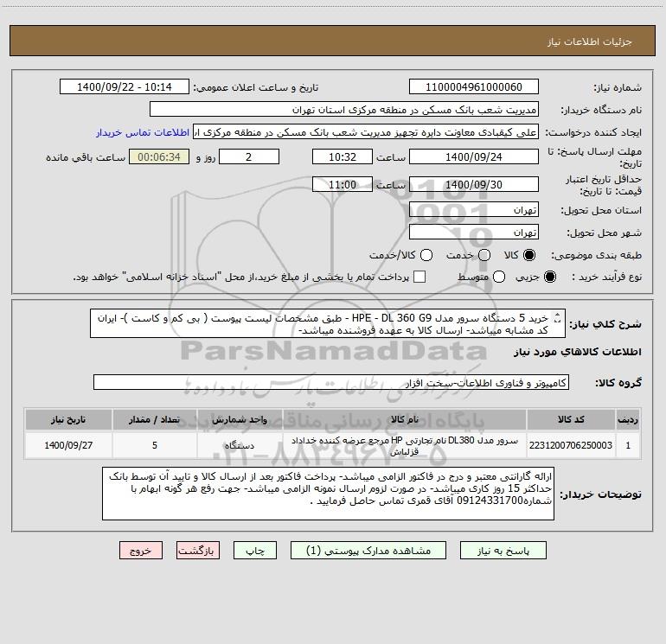Select the متوسط purchase type radio

(499, 277)
